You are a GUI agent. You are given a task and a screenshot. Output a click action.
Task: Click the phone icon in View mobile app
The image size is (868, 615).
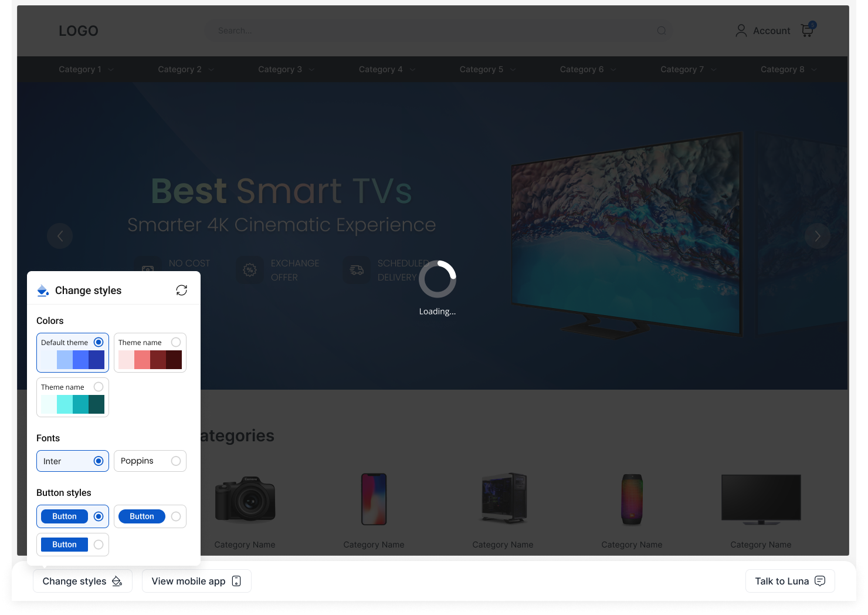pos(236,581)
